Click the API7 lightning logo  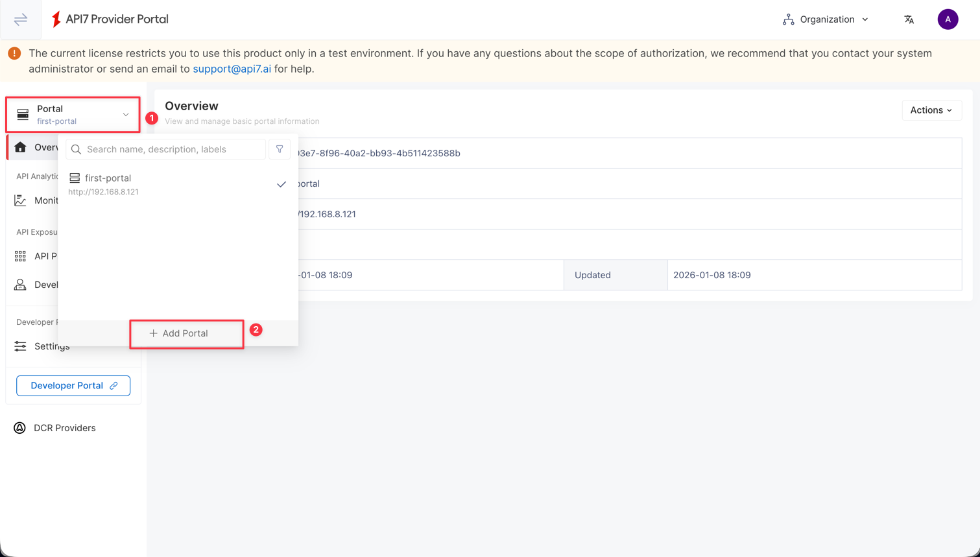click(x=56, y=19)
